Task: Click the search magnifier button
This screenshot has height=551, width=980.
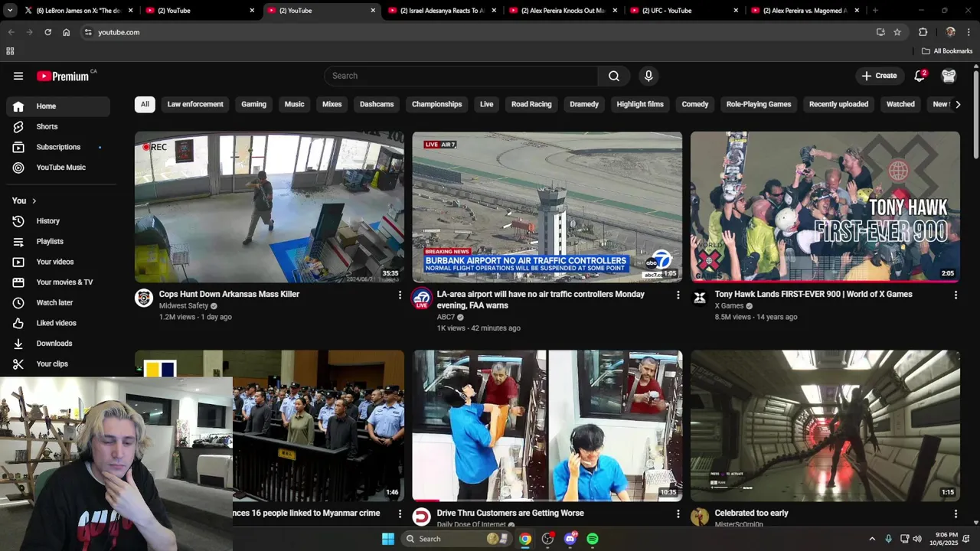Action: (614, 76)
